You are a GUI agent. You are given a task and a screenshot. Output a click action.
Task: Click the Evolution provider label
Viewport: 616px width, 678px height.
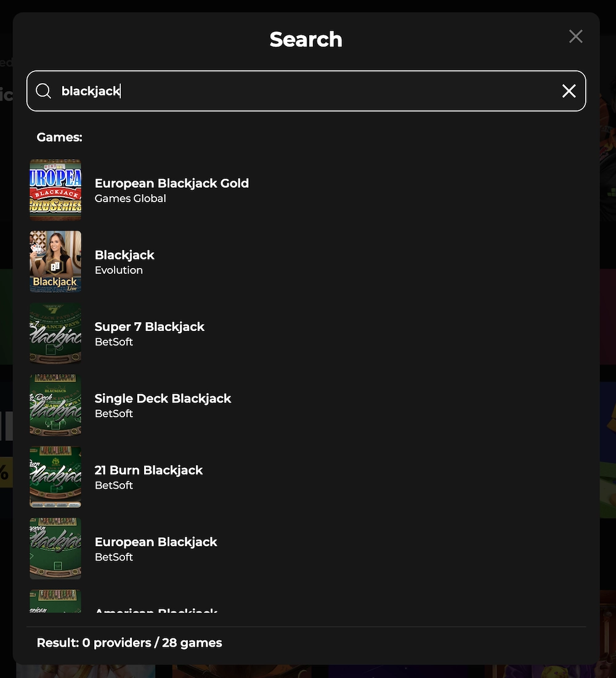(118, 270)
